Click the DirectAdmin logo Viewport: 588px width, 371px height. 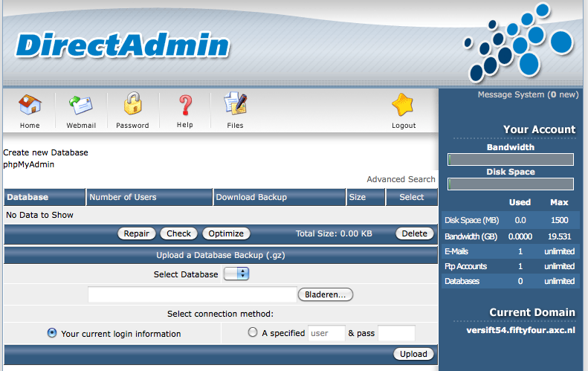click(x=122, y=45)
